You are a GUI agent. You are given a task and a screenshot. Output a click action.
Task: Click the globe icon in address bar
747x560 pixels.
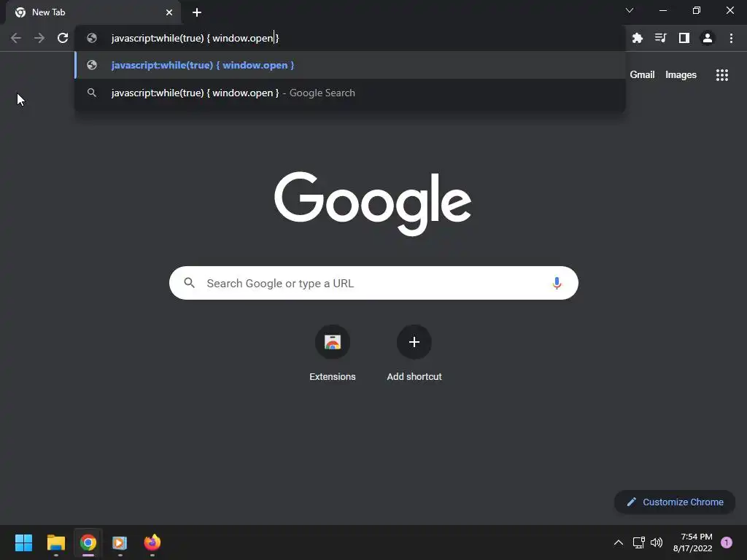tap(92, 38)
